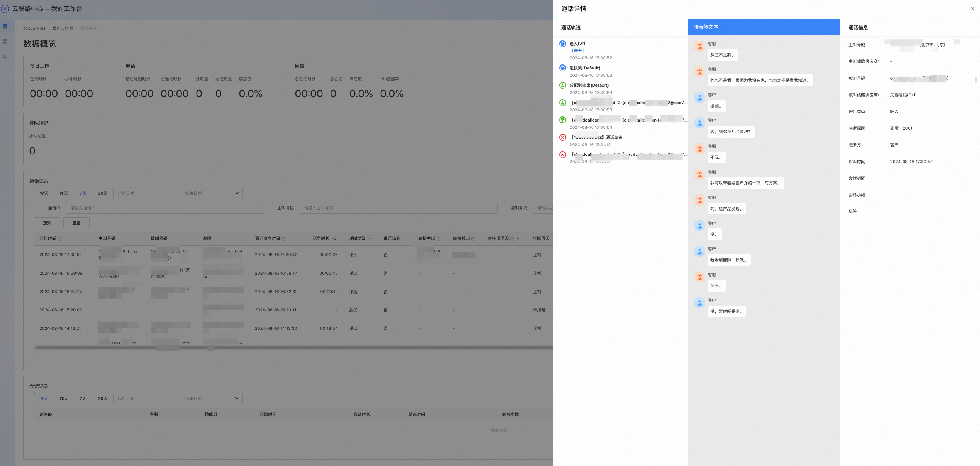Select 7天 in 通话记录 filter
This screenshot has width=980, height=466.
coord(83,193)
